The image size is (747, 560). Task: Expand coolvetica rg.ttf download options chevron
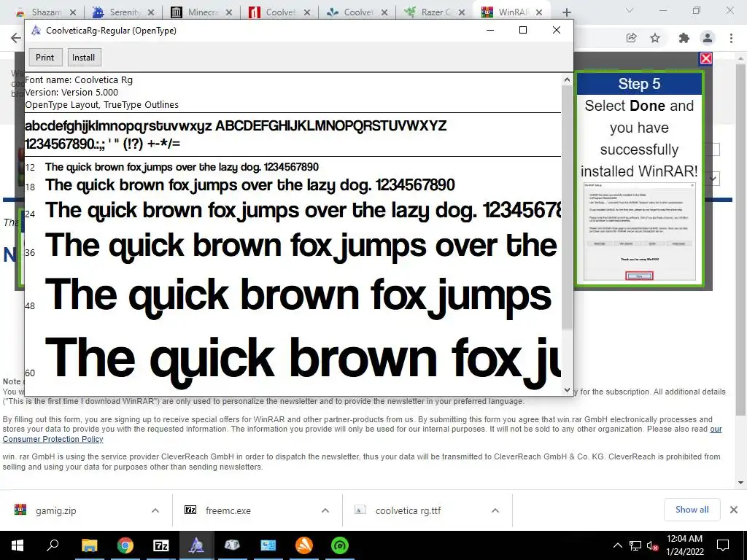[495, 510]
